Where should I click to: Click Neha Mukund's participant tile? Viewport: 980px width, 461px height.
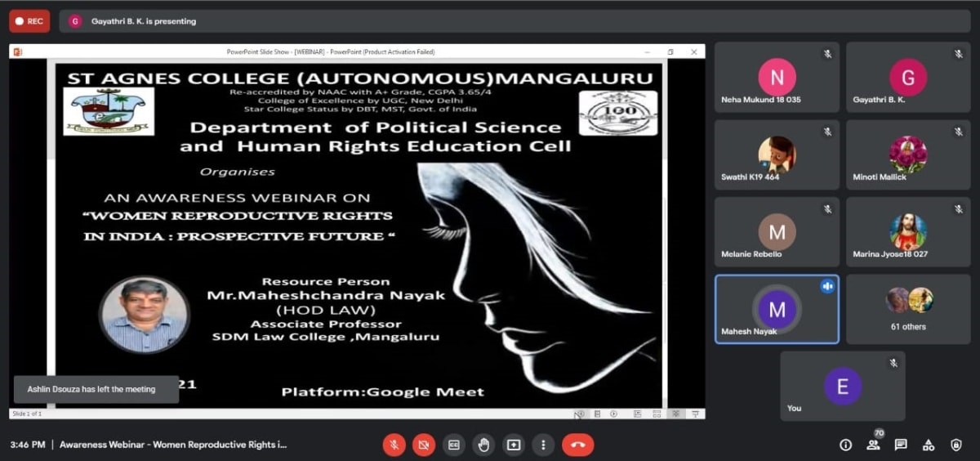[x=777, y=77]
